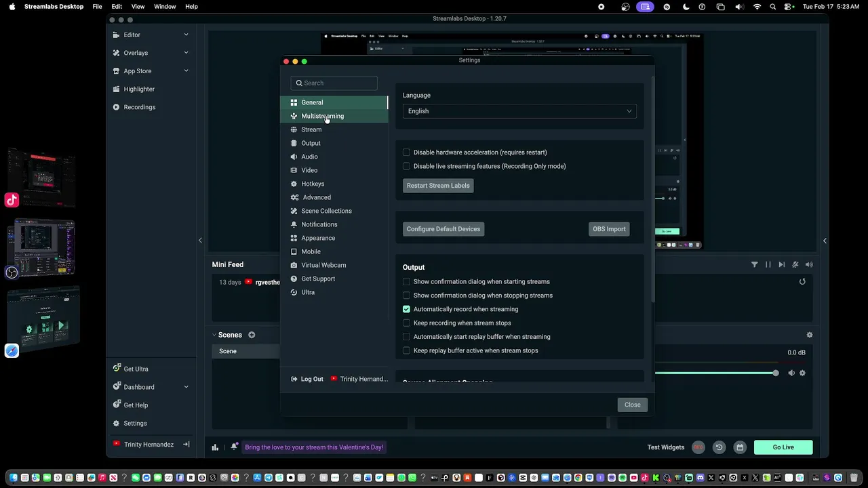Open the Window menu in menu bar
This screenshot has width=868, height=488.
pyautogui.click(x=165, y=7)
